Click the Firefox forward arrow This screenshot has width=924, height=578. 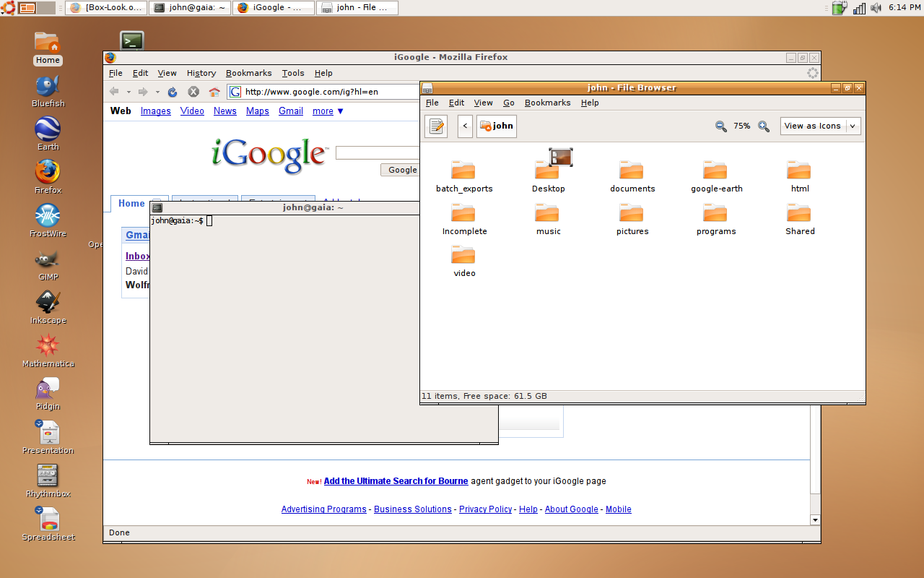click(143, 92)
